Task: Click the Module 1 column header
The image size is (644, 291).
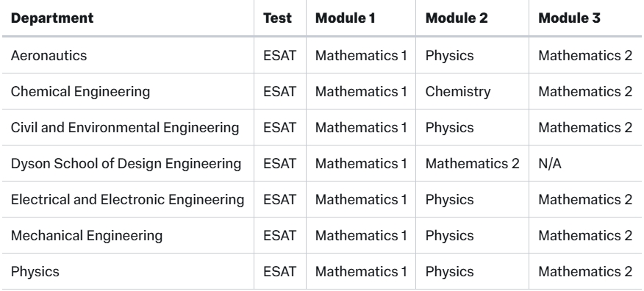Action: [345, 18]
